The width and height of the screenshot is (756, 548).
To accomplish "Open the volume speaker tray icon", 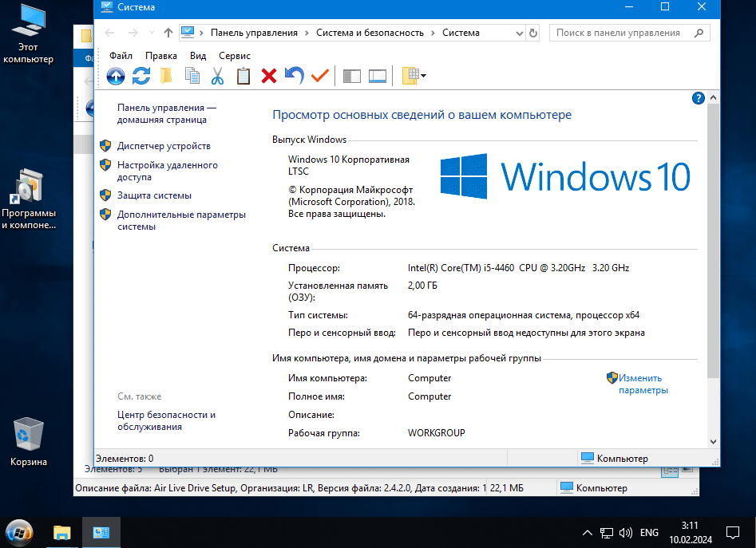I will click(625, 533).
